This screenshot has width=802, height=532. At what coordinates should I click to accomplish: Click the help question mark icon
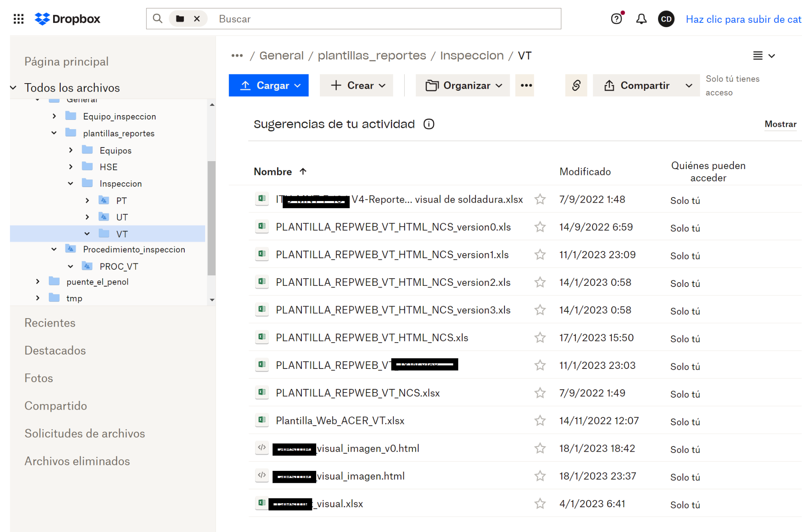[616, 19]
